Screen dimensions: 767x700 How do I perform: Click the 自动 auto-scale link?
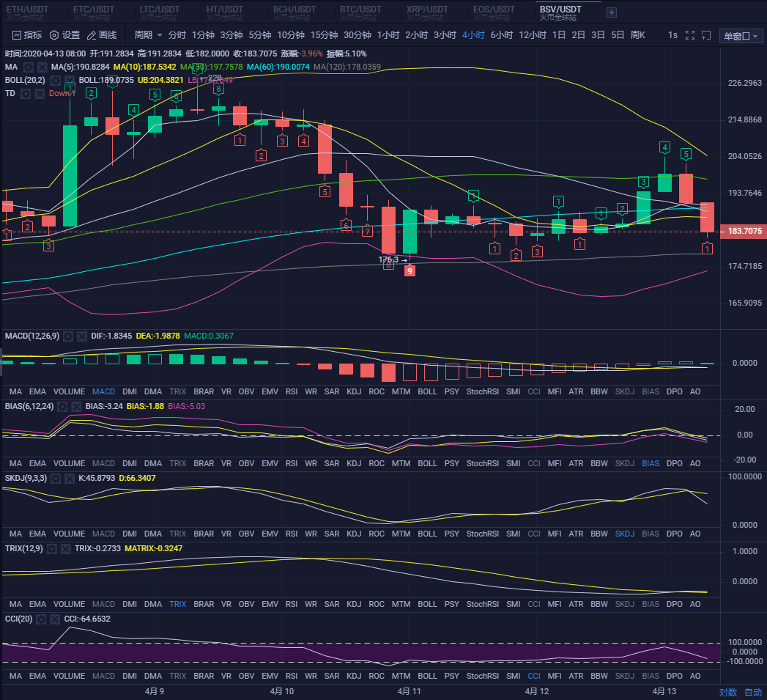tap(752, 692)
